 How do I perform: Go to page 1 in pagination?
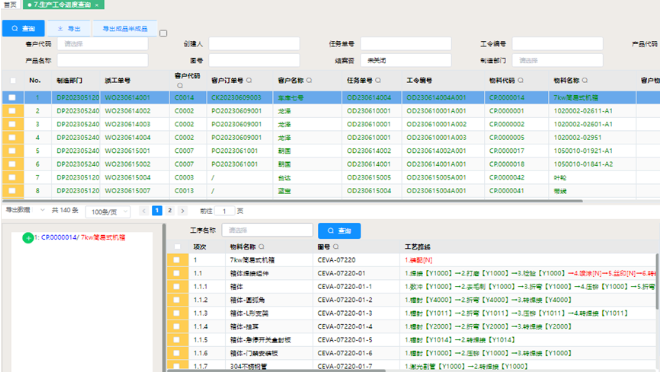pyautogui.click(x=157, y=210)
